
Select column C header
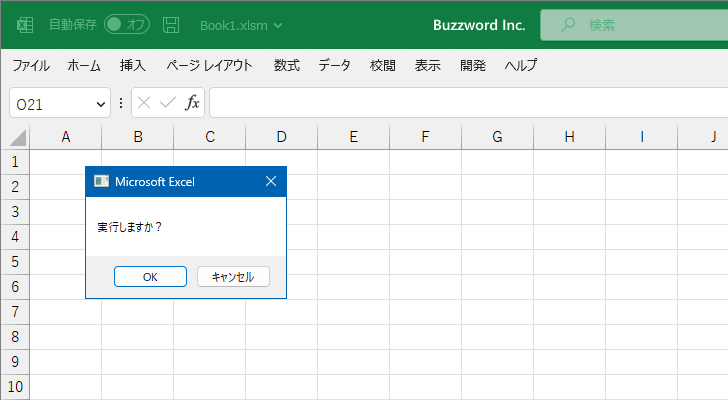[x=209, y=137]
